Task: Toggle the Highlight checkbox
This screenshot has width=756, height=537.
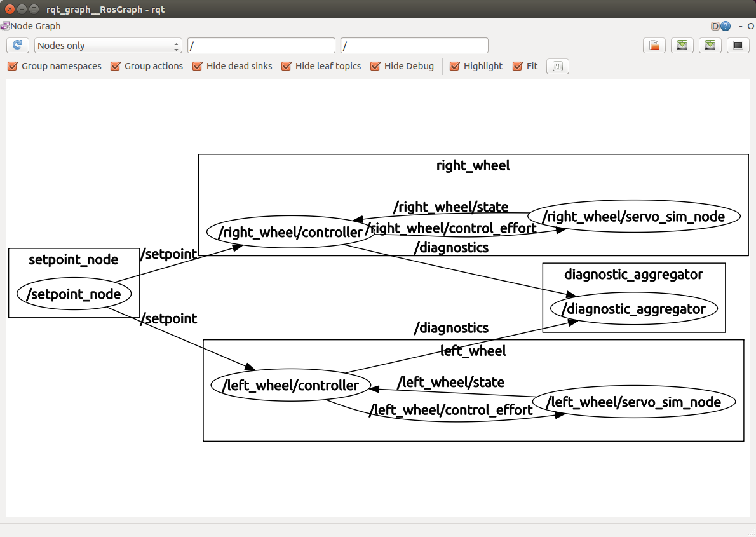Action: tap(454, 66)
